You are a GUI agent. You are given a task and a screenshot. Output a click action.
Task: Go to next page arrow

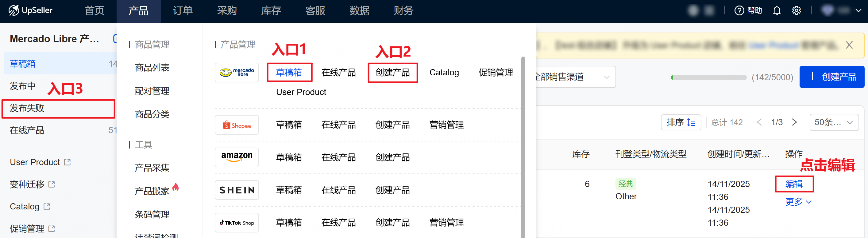tap(794, 122)
